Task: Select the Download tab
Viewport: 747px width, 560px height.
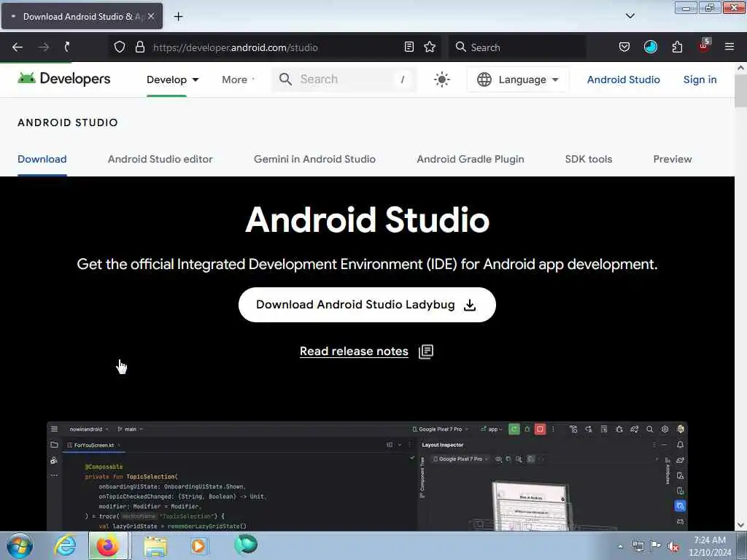Action: [42, 159]
